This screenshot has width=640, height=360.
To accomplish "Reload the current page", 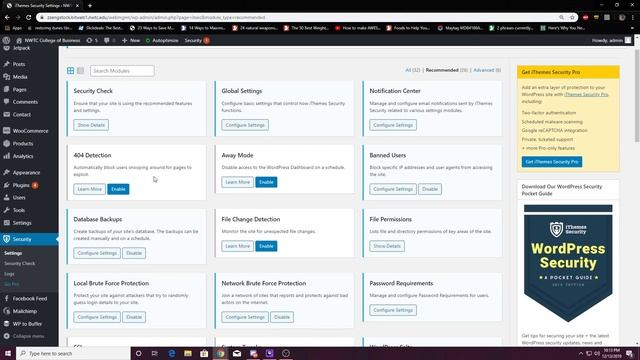I will (x=29, y=18).
